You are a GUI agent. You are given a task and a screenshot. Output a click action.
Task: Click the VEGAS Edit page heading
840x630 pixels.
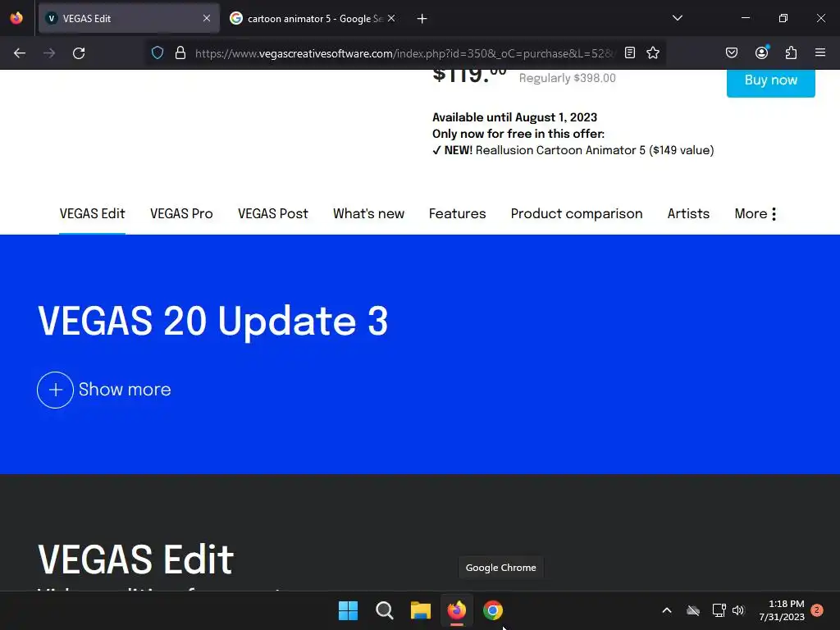(136, 559)
